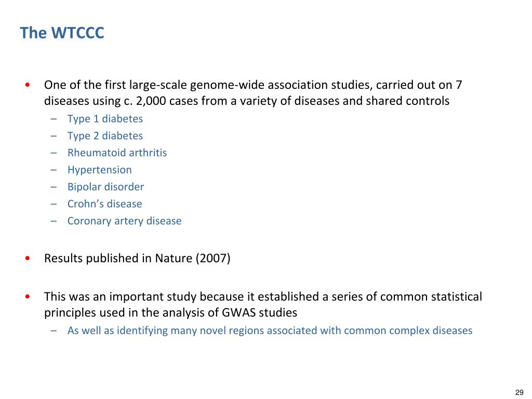Click the line "diseases using c. 2,000 cases"
Viewport: 532px width, 399px height.
pos(247,101)
